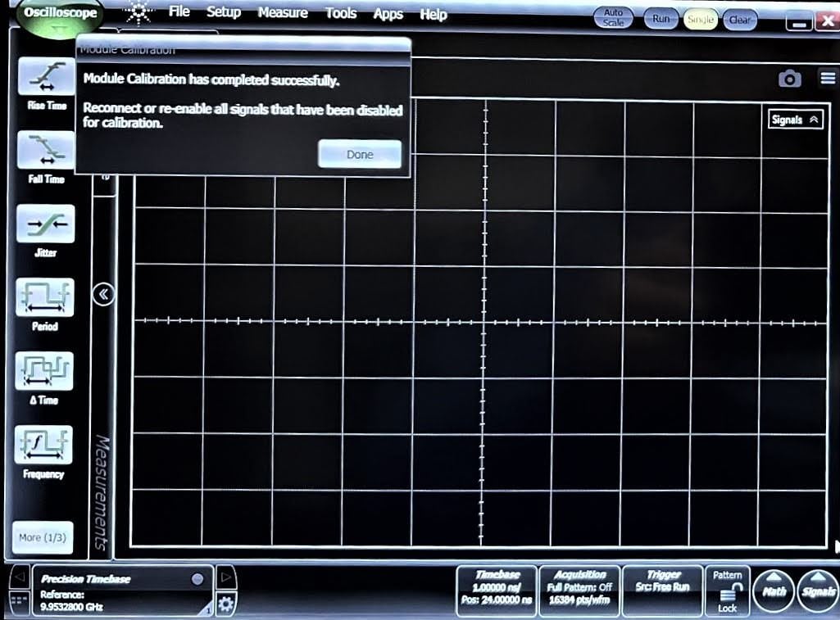
Task: Minimize the oscilloscope window
Action: (x=799, y=22)
